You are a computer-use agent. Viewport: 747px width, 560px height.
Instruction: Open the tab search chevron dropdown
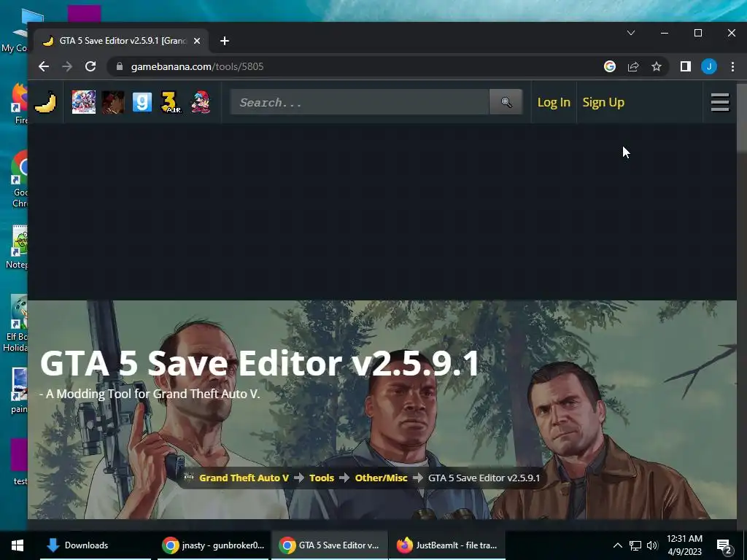[x=631, y=33]
